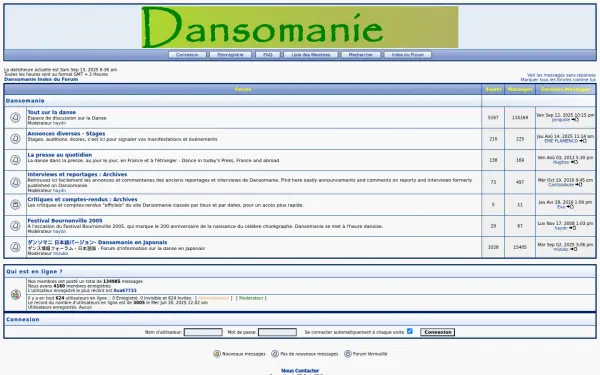Open the newest member's profile link
600x375 pixels.
tap(125, 290)
